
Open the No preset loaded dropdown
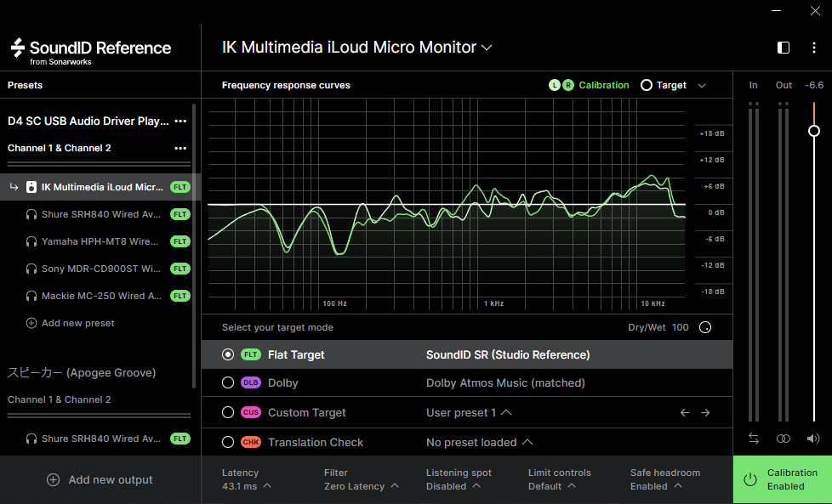479,442
